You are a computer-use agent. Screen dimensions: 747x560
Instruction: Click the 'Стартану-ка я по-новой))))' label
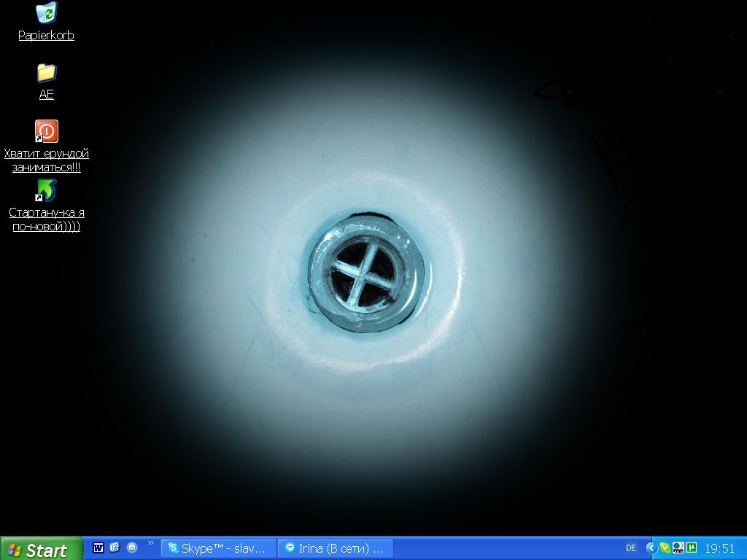46,219
